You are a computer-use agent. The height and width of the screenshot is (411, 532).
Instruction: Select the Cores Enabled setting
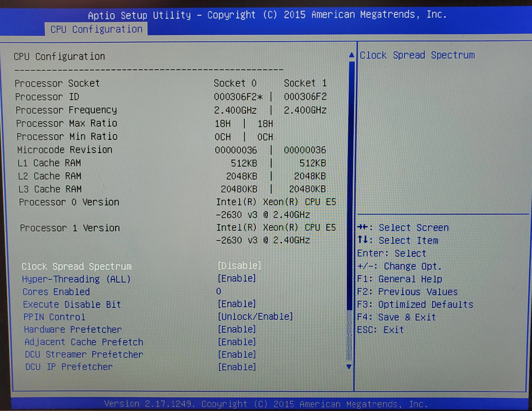click(x=56, y=292)
